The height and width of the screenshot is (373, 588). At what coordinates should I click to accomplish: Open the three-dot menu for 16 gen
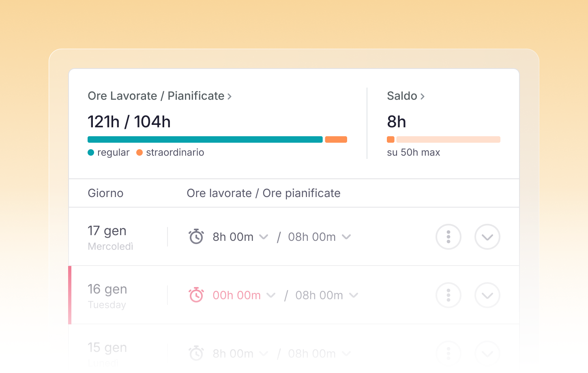click(448, 295)
